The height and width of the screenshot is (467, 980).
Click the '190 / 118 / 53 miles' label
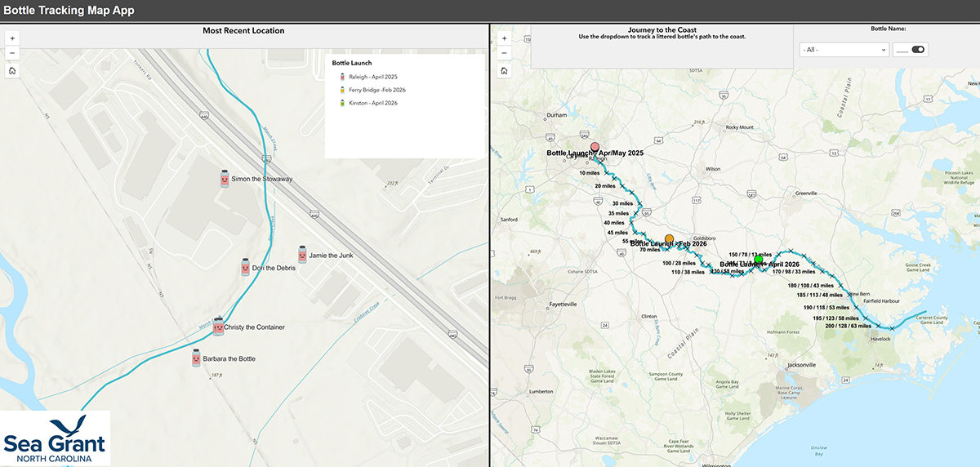coord(826,308)
